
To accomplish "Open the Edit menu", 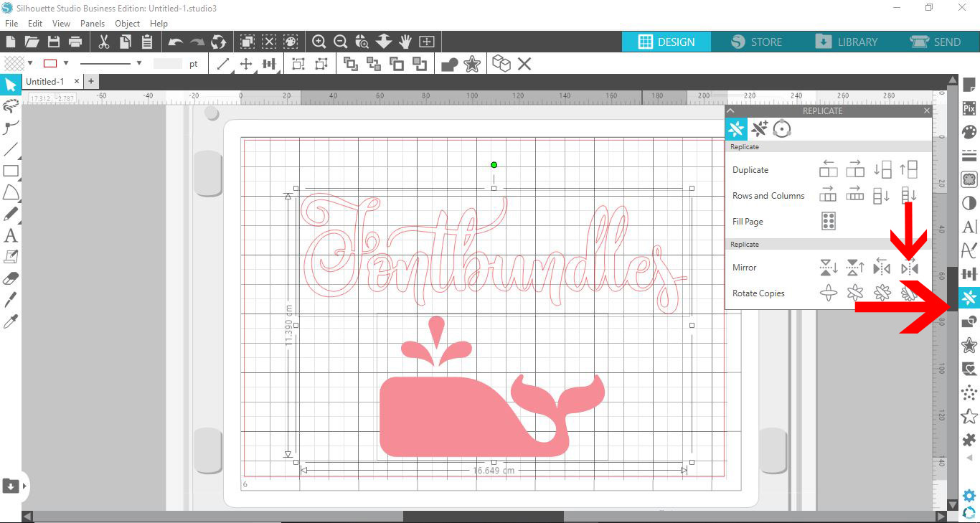I will coord(35,24).
